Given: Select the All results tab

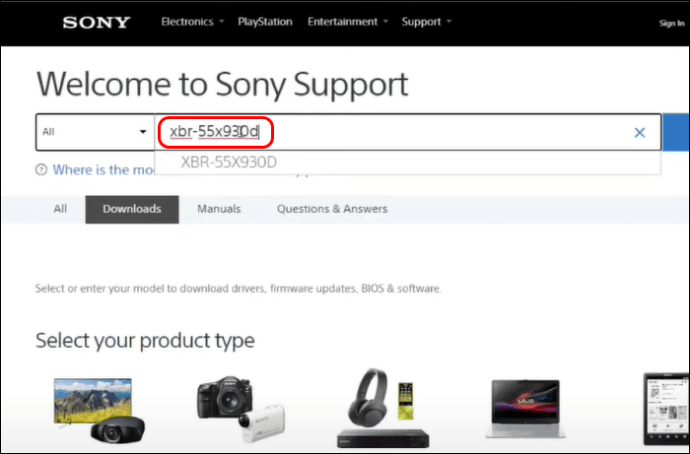Looking at the screenshot, I should pyautogui.click(x=60, y=209).
